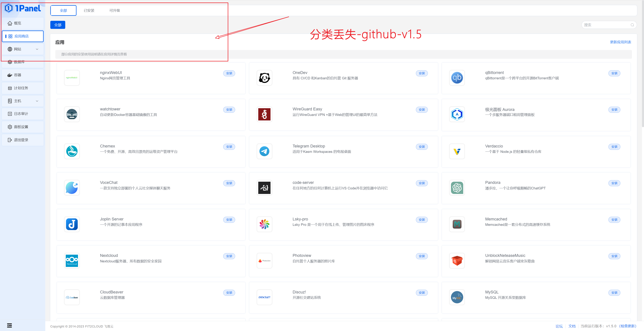Viewport: 644px width, 331px height.
Task: Switch to the 可升级 upgradable tab
Action: pyautogui.click(x=115, y=10)
